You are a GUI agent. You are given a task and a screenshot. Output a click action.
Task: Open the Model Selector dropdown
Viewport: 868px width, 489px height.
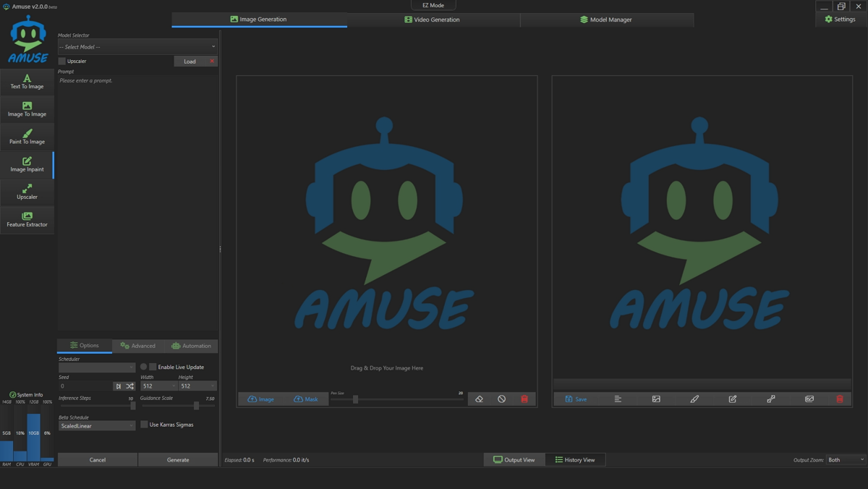point(137,46)
